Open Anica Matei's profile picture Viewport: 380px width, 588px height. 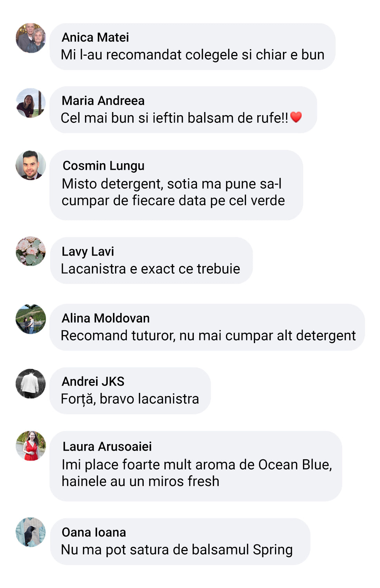pyautogui.click(x=31, y=38)
